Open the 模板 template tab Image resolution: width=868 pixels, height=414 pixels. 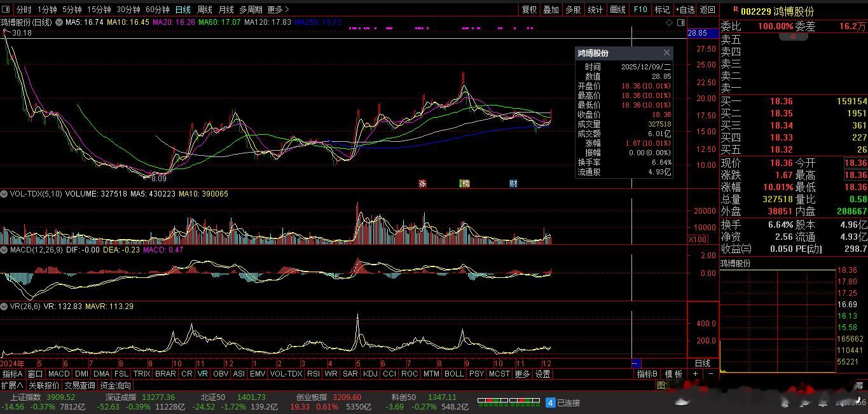673,374
